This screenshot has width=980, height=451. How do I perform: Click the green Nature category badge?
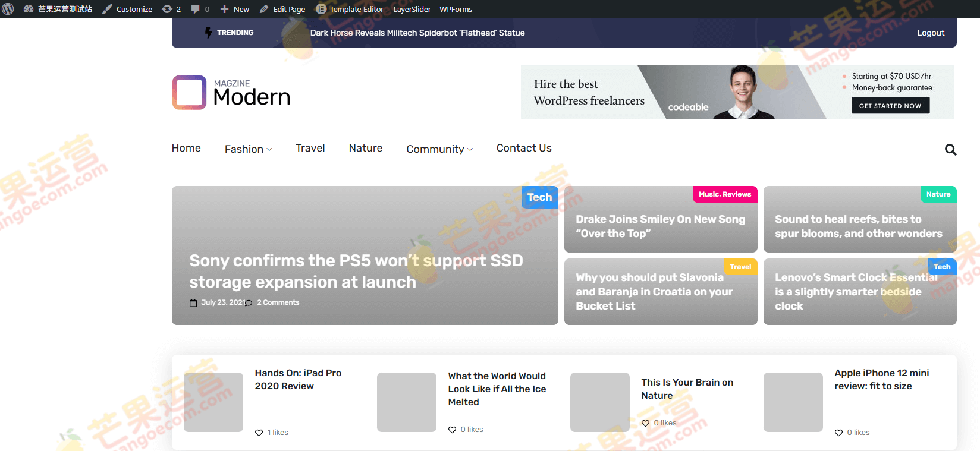[938, 194]
